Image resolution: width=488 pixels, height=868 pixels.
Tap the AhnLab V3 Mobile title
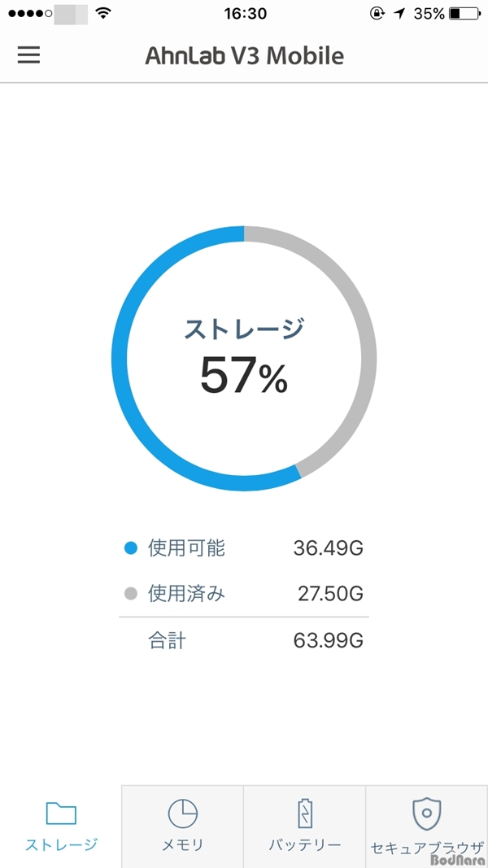[245, 55]
